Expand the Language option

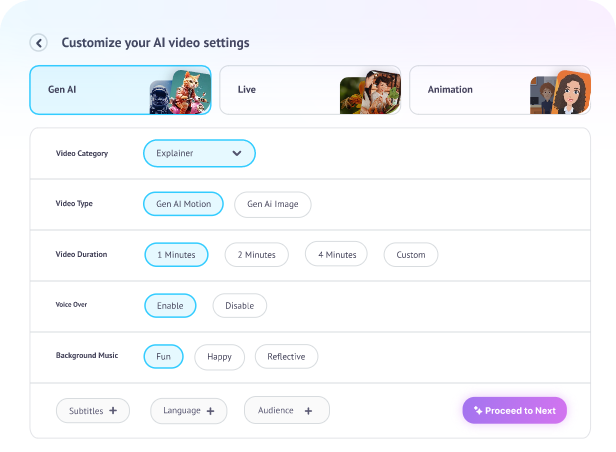(189, 411)
